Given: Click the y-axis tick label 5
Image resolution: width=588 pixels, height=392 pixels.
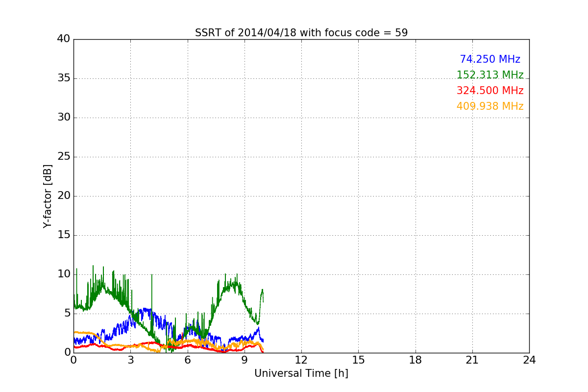Looking at the screenshot, I should coord(67,313).
